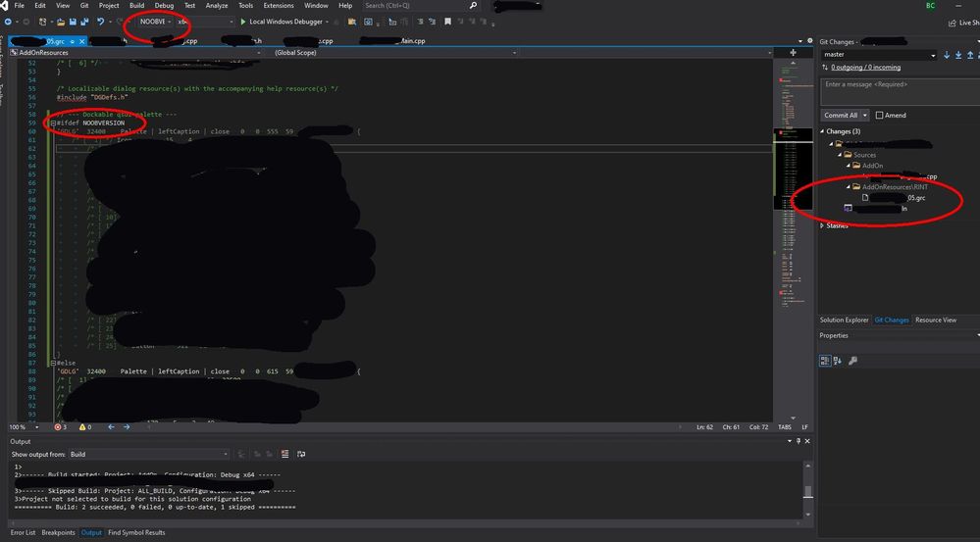Open the Git menu
The image size is (980, 542).
tap(84, 6)
